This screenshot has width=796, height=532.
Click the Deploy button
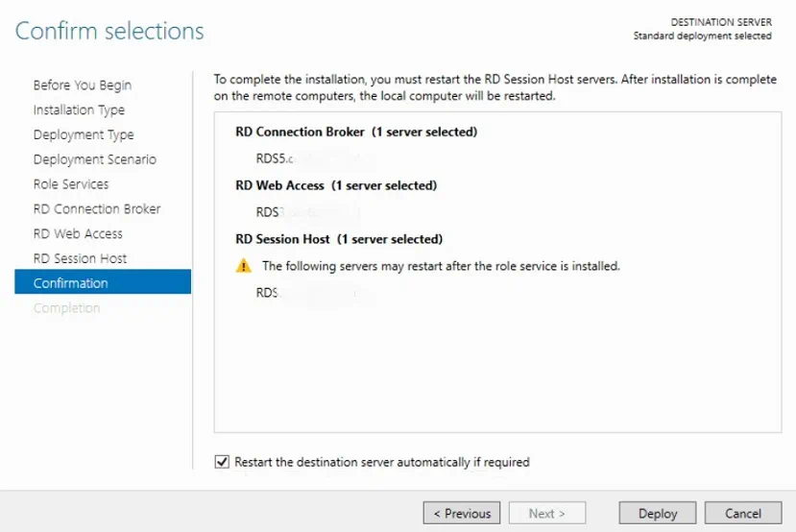pos(658,513)
